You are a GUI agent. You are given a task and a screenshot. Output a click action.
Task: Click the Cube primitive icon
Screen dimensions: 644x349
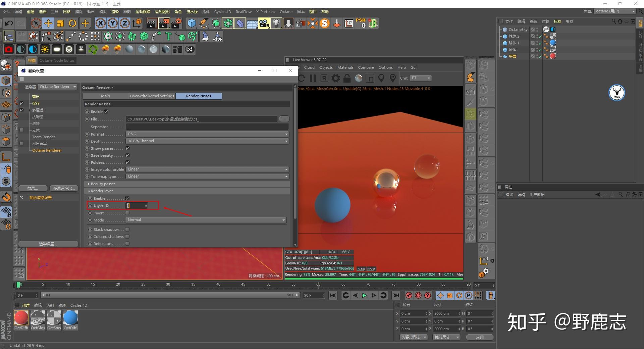[192, 23]
